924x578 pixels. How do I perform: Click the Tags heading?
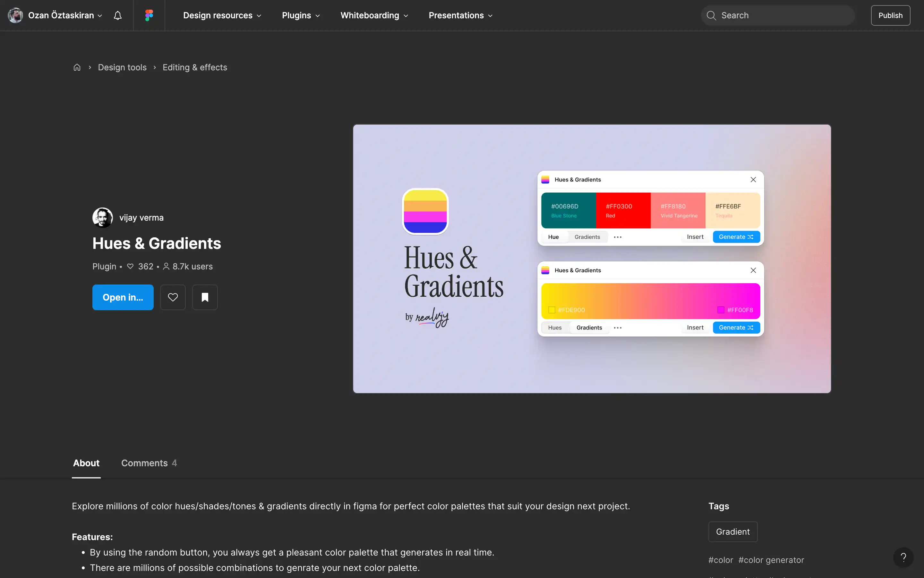click(x=719, y=506)
